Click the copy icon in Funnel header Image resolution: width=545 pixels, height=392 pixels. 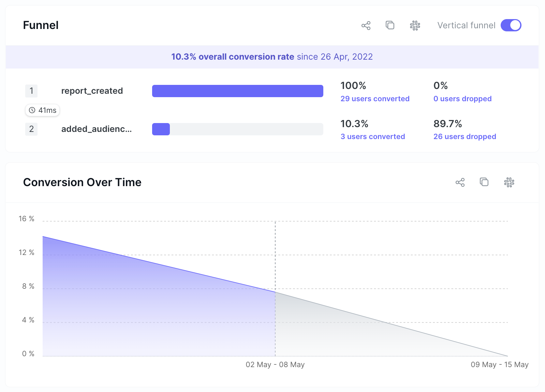390,25
